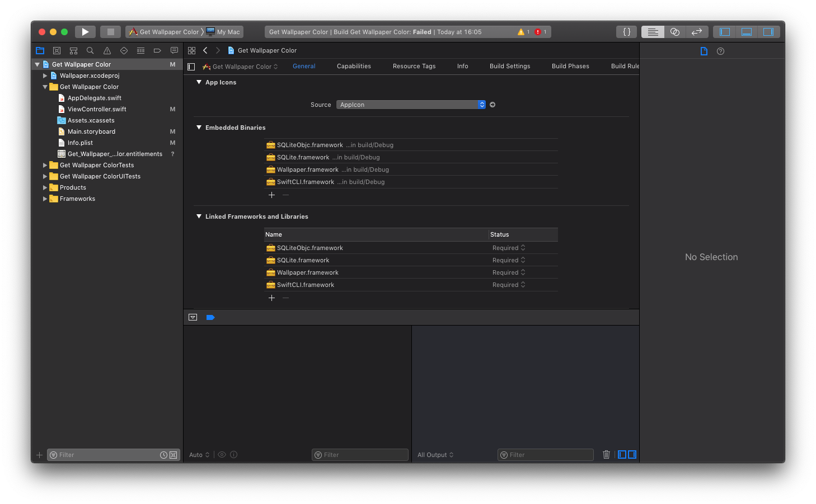Viewport: 816px width, 504px height.
Task: Stop the running build
Action: pos(110,32)
